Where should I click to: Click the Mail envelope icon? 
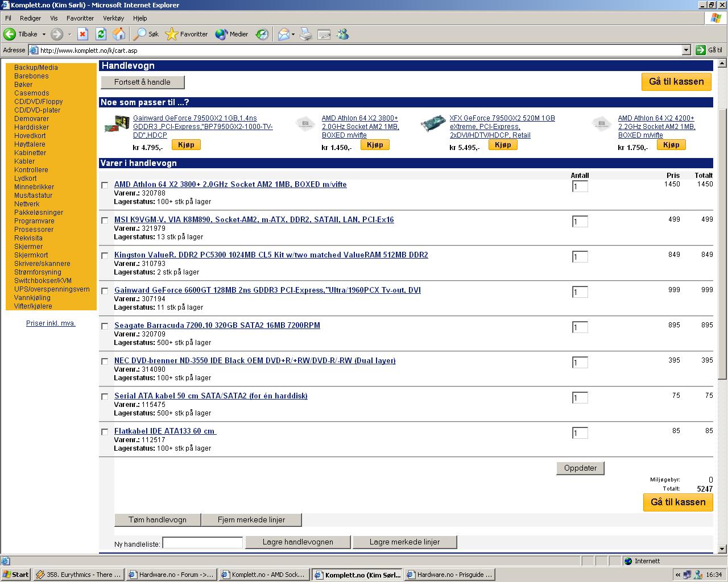click(x=283, y=34)
